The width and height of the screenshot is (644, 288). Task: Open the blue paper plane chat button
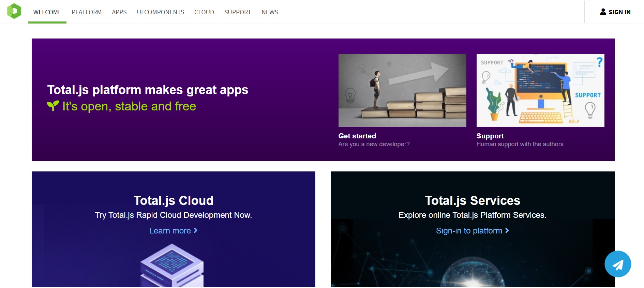617,264
